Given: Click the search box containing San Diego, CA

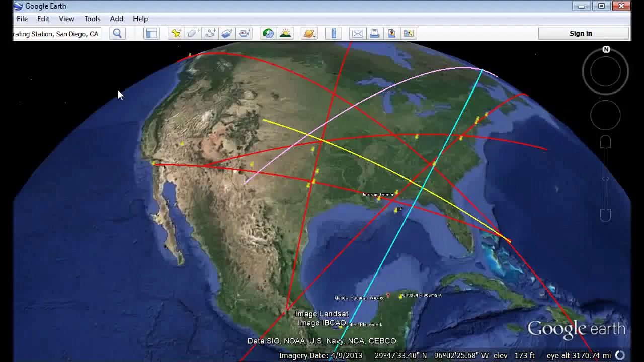Looking at the screenshot, I should click(56, 34).
